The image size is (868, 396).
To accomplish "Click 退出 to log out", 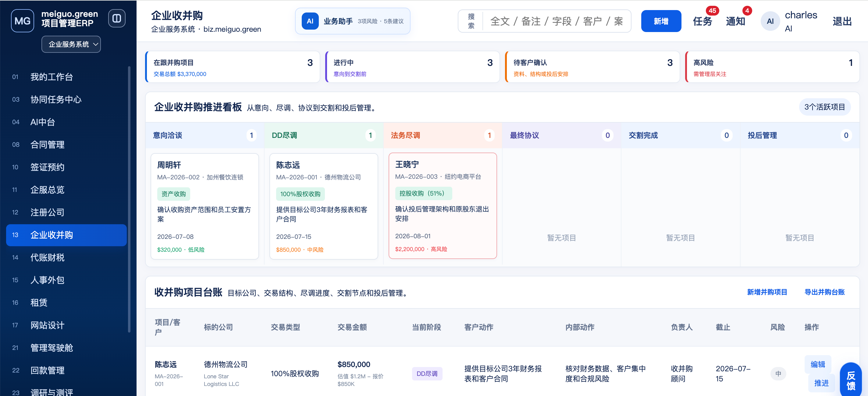I will 842,21.
